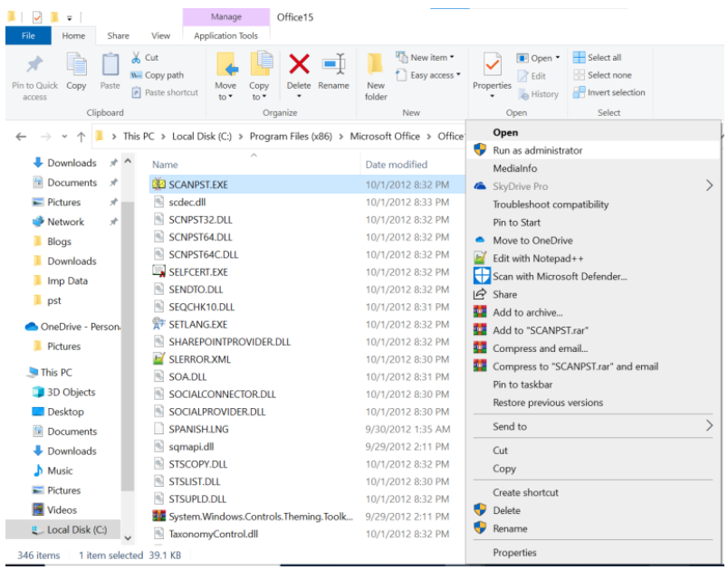Viewport: 728px width, 570px height.
Task: Choose Edit with Notepad++ in context menu
Action: [x=538, y=259]
